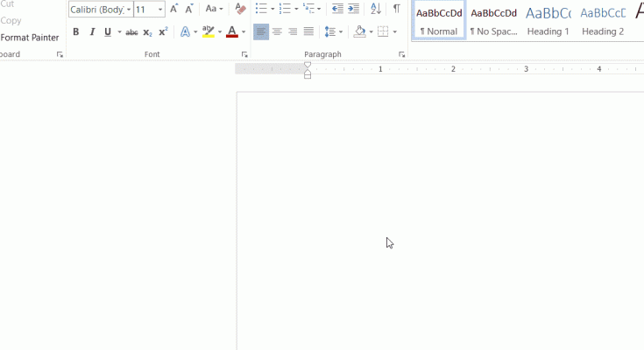Image resolution: width=644 pixels, height=350 pixels.
Task: Select Align Right
Action: (293, 31)
